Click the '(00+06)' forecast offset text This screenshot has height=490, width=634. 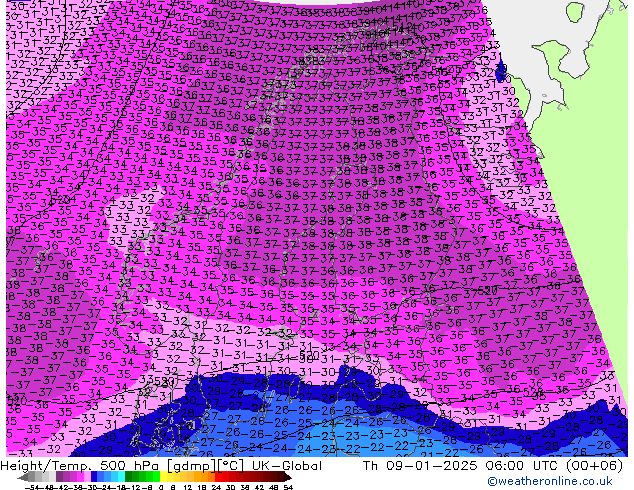point(594,466)
